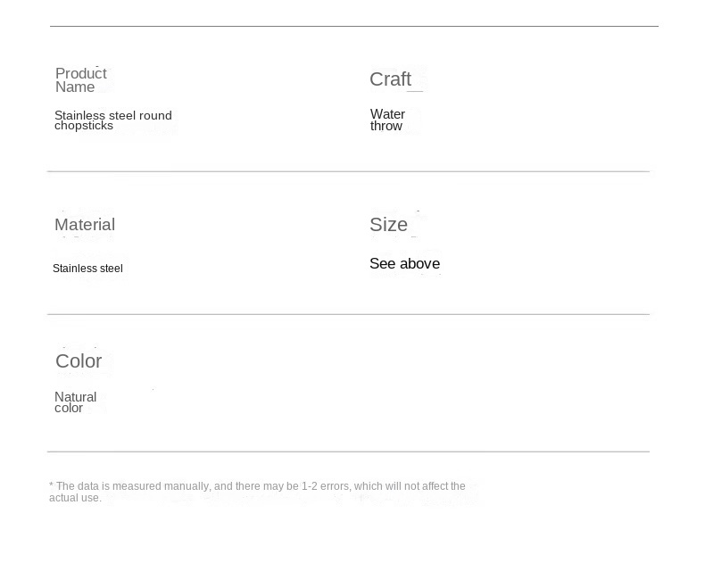The image size is (705, 588).
Task: Select the 'Stainless steel round chopsticks' text
Action: 112,120
